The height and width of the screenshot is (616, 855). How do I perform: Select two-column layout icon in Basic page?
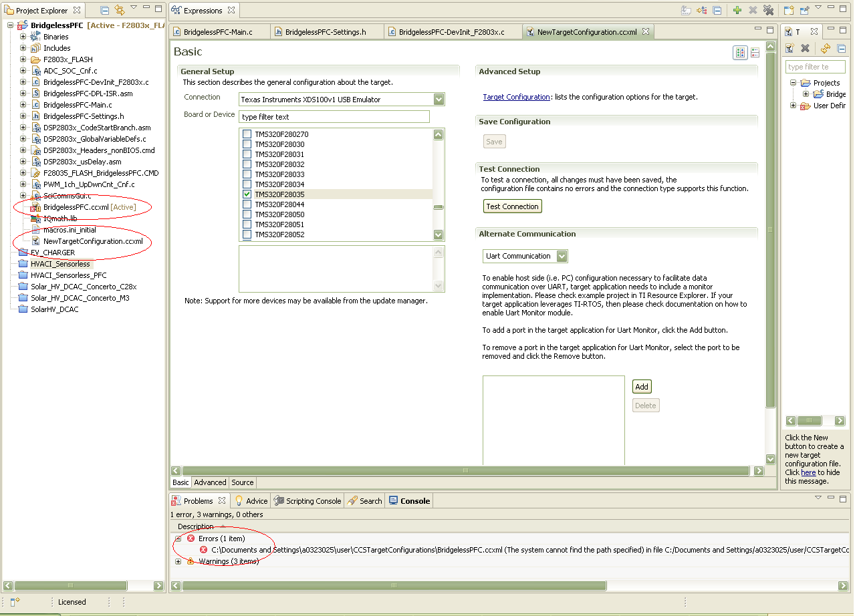[x=740, y=53]
